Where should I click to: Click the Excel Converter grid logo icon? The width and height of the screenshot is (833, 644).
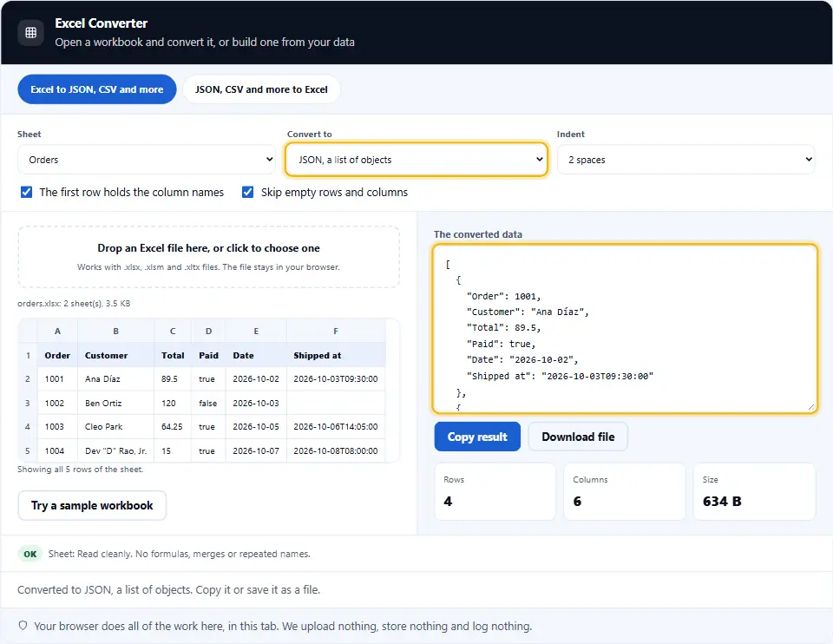31,32
